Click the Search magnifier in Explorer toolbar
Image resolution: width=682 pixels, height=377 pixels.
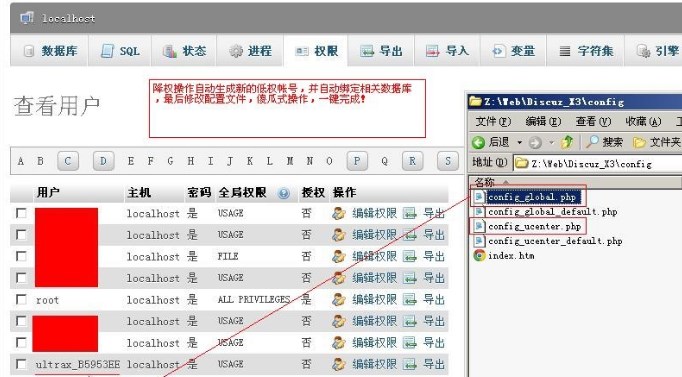(592, 142)
